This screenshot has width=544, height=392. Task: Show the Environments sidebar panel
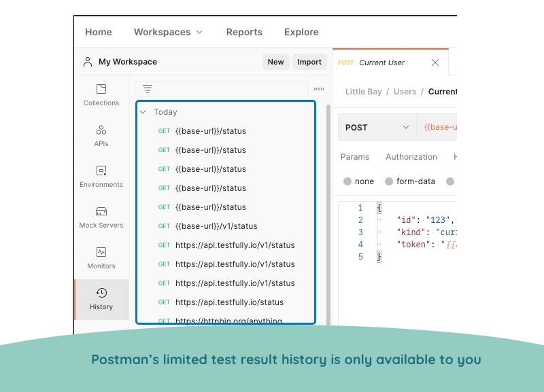101,177
